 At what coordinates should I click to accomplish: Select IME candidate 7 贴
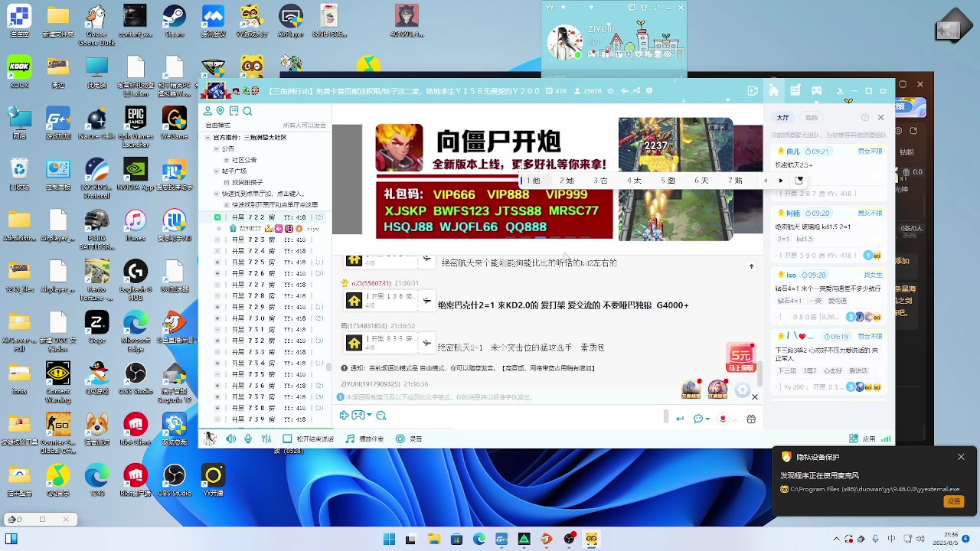(x=735, y=181)
